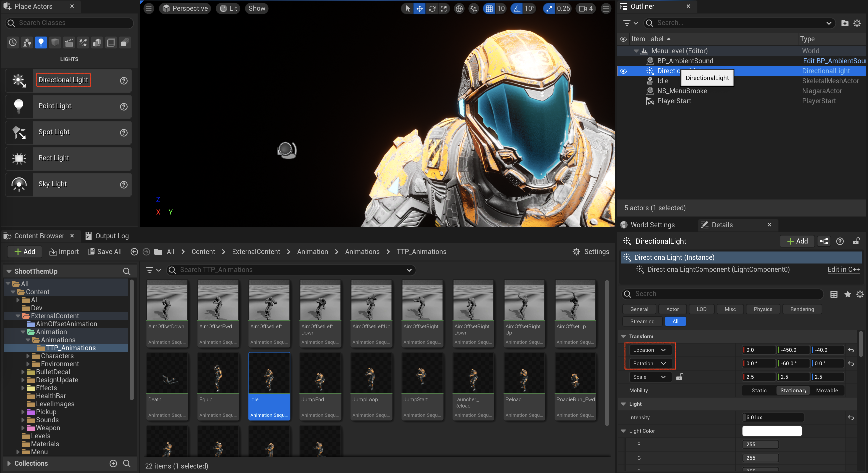The width and height of the screenshot is (868, 473).
Task: Open Recently Placed category in Place Actors
Action: 13,43
